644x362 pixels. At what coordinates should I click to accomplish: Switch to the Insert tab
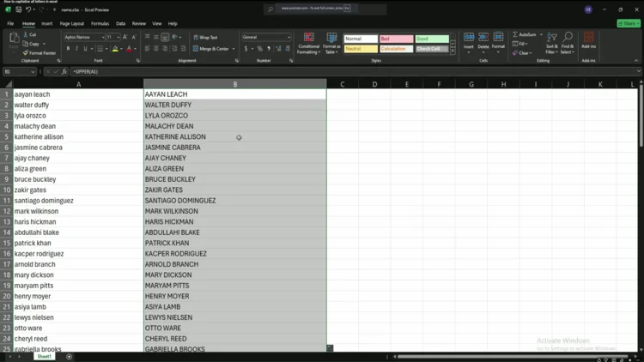[47, 24]
